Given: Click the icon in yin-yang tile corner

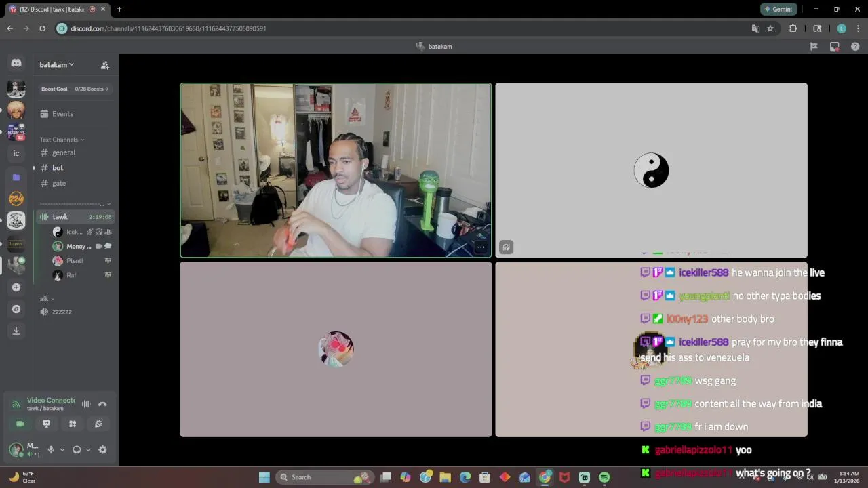Looking at the screenshot, I should pyautogui.click(x=506, y=247).
